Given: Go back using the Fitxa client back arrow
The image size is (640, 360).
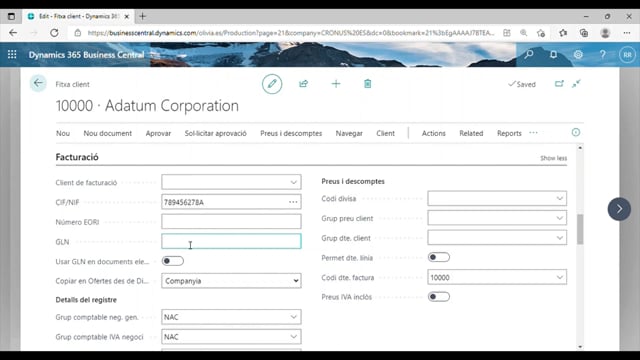Looking at the screenshot, I should [x=38, y=83].
